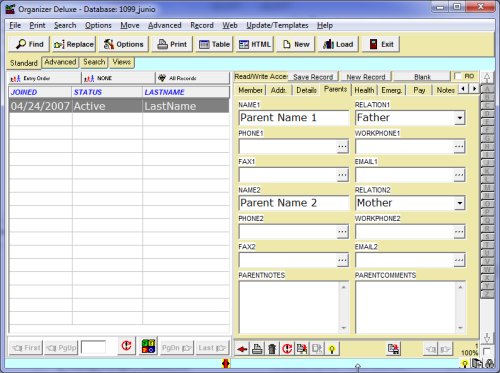Open the RELATION1 Father dropdown
The height and width of the screenshot is (373, 500).
tap(460, 118)
